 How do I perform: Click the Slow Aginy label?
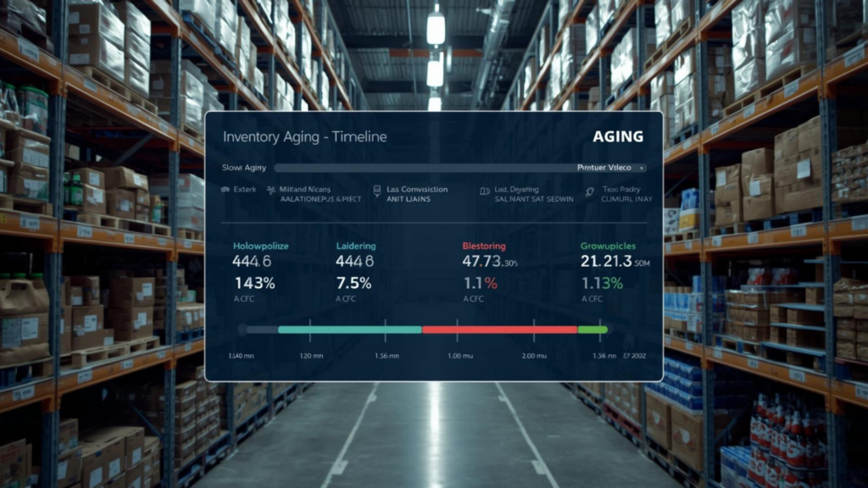coord(244,168)
